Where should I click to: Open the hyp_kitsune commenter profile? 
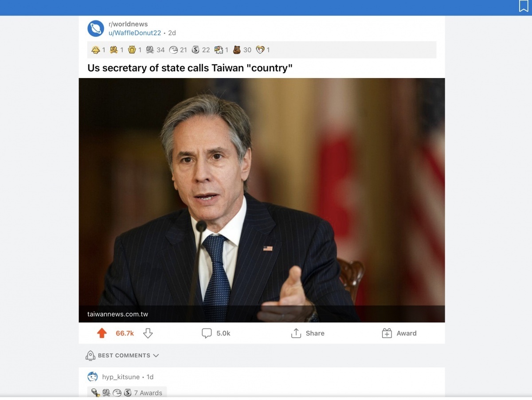(x=121, y=377)
